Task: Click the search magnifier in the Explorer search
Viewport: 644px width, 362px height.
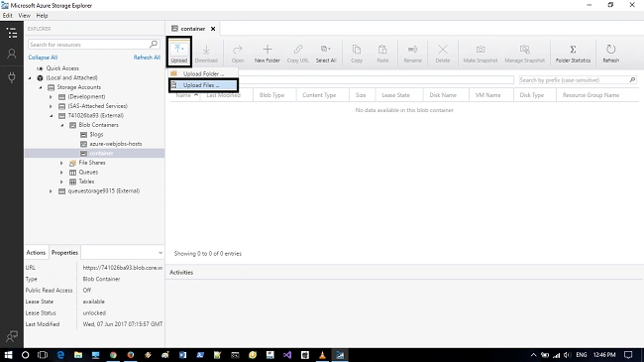Action: pyautogui.click(x=154, y=44)
